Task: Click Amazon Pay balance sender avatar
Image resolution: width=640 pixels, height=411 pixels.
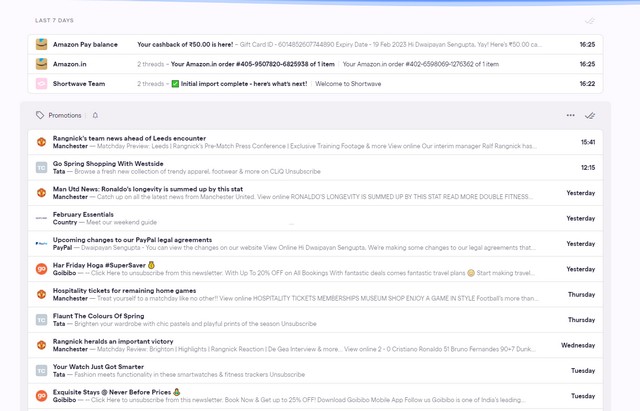Action: point(41,44)
